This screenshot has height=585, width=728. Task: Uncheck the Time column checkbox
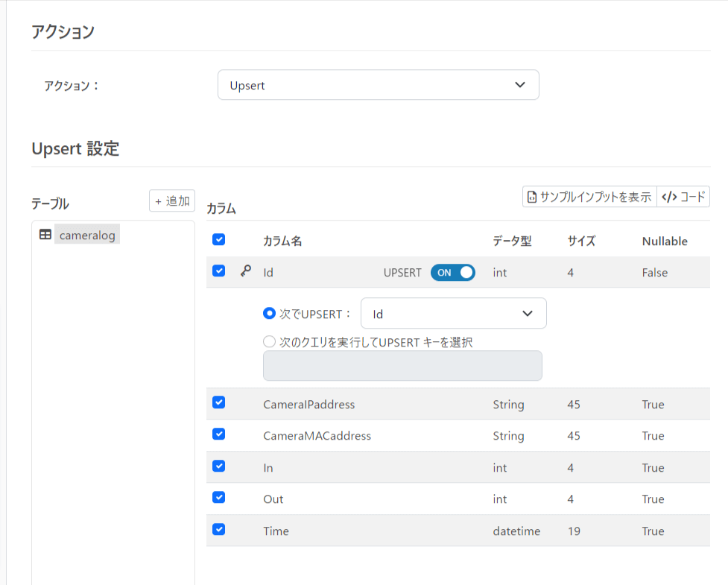[x=218, y=529]
